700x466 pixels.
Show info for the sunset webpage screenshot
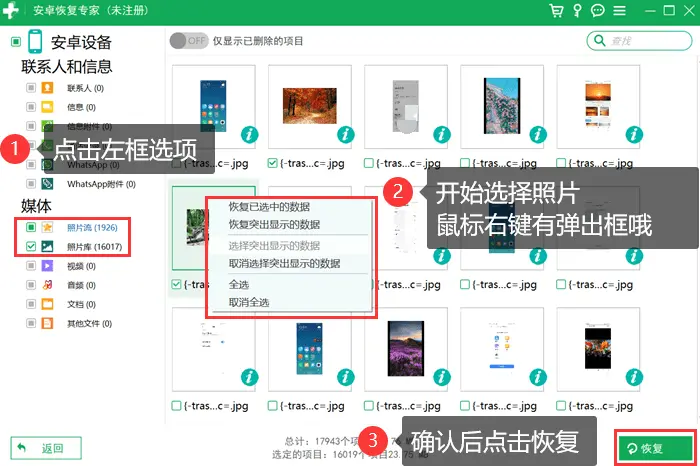pyautogui.click(x=634, y=134)
